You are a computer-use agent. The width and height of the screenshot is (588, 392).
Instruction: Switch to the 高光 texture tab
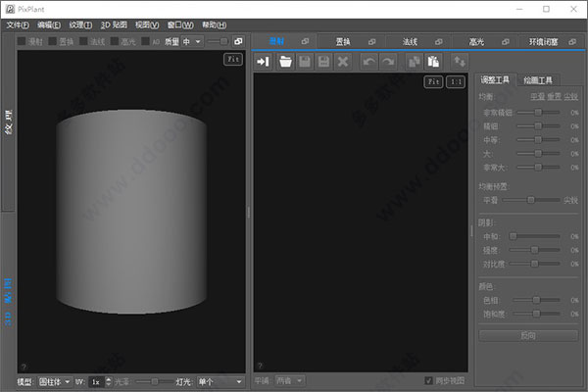click(476, 41)
